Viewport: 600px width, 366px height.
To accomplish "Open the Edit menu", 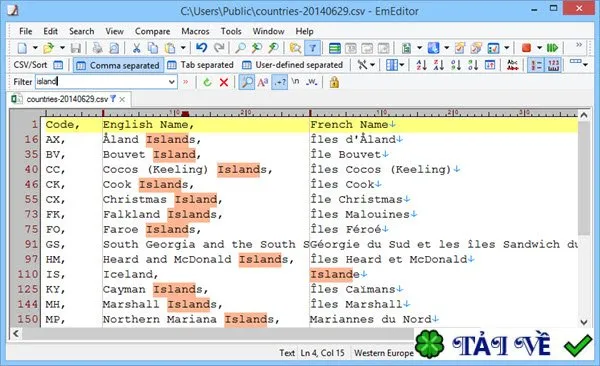I will point(51,31).
